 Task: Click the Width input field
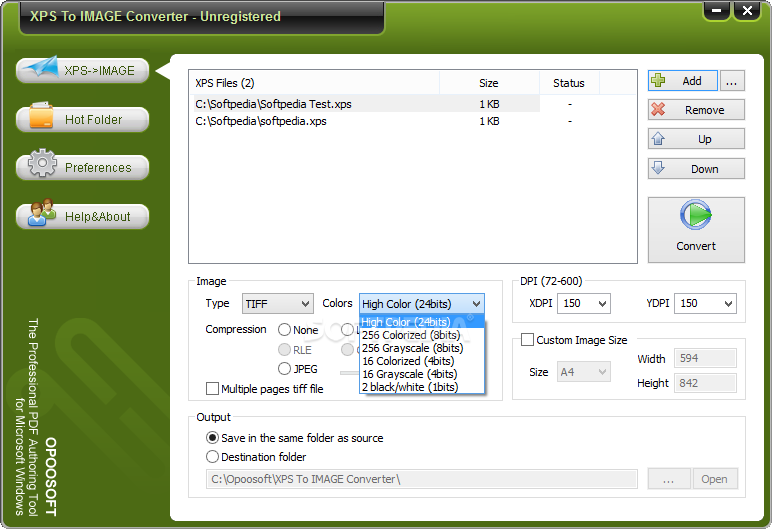pyautogui.click(x=705, y=358)
